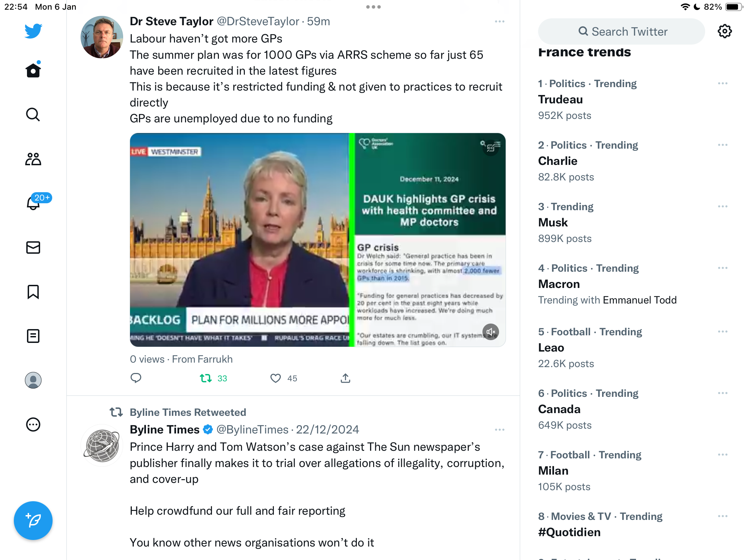
Task: Open the Explore search icon in sidebar
Action: [x=33, y=114]
